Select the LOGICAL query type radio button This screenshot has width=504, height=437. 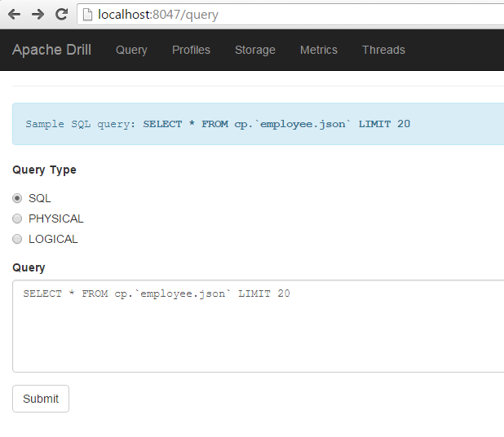(x=17, y=239)
